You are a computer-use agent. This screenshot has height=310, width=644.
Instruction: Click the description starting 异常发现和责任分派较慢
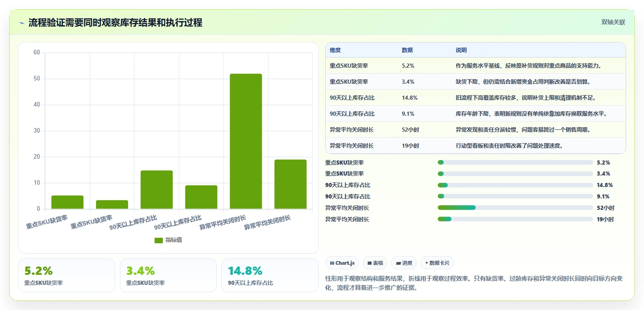pos(523,130)
